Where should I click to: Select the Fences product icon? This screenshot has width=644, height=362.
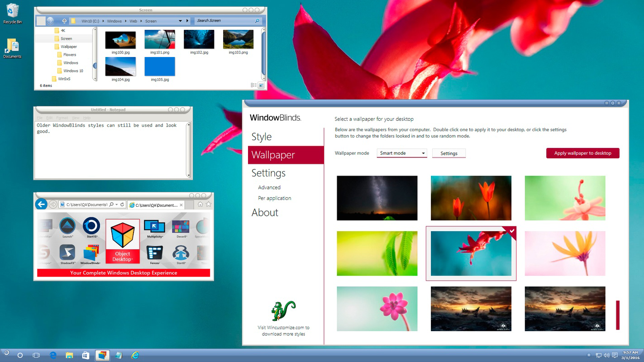pyautogui.click(x=155, y=254)
